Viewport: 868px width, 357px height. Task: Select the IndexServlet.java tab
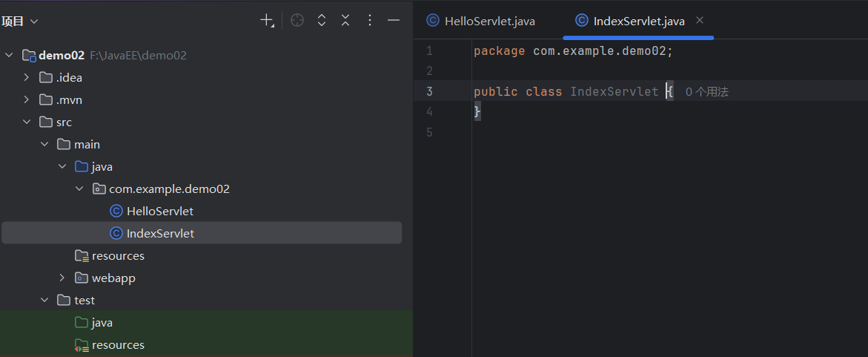pyautogui.click(x=639, y=21)
